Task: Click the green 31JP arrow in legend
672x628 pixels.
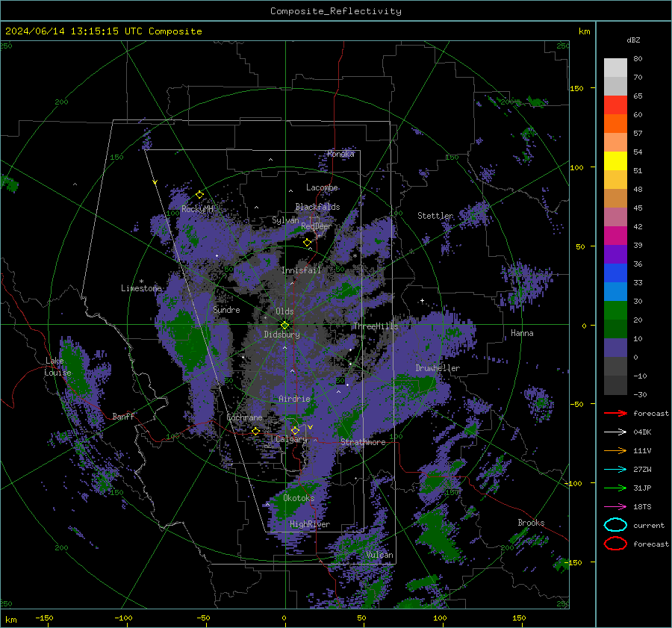Action: pyautogui.click(x=615, y=488)
